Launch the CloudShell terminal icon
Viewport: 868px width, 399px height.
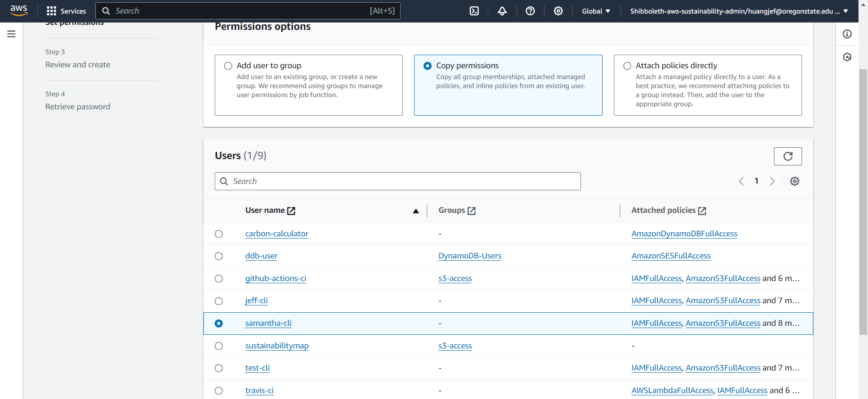pyautogui.click(x=474, y=11)
